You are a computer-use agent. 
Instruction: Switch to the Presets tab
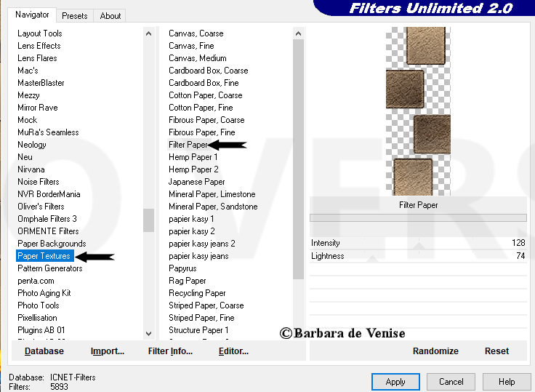[75, 16]
